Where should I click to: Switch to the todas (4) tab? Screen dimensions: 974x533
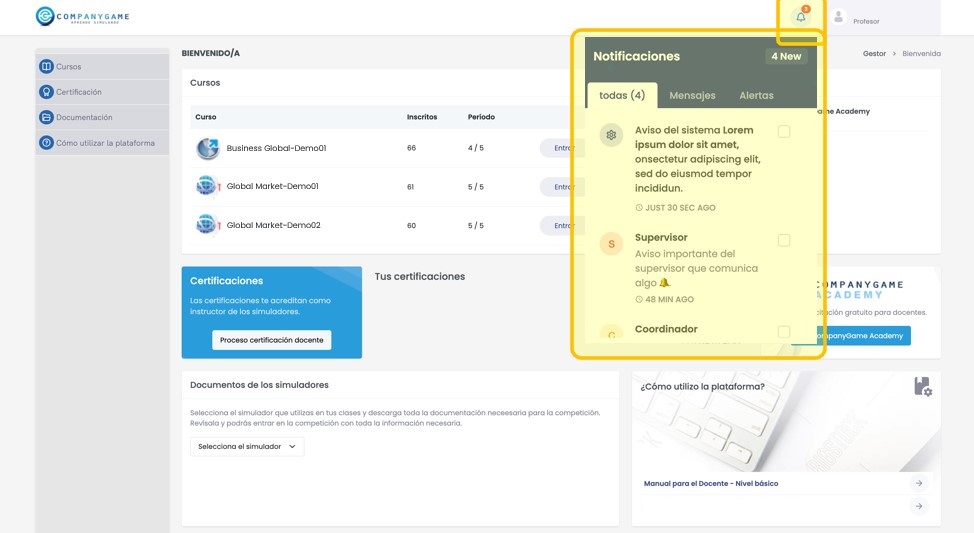click(622, 95)
